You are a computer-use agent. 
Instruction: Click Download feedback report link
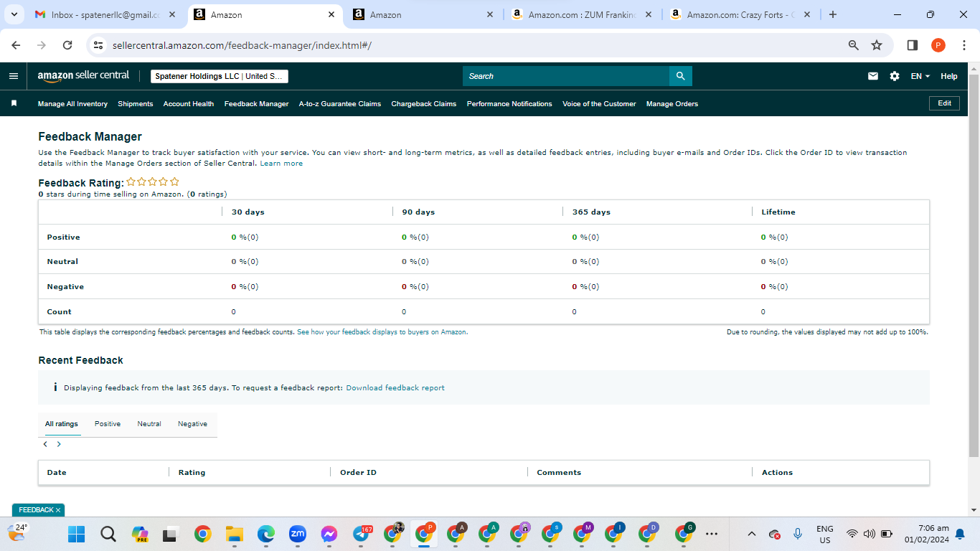click(395, 388)
